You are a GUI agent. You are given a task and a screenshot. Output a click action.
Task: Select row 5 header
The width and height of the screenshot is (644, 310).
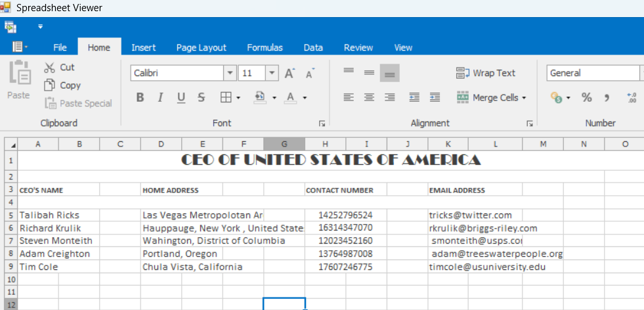[11, 215]
